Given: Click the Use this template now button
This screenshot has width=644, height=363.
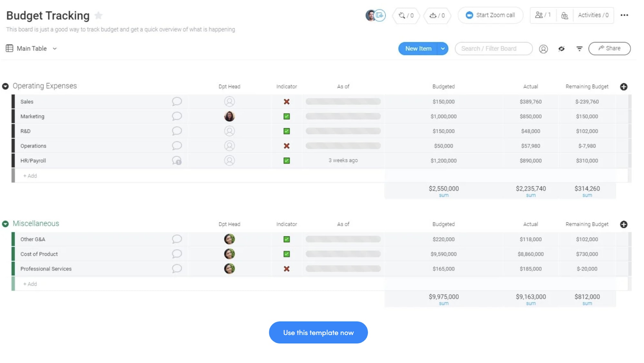Looking at the screenshot, I should coord(319,332).
